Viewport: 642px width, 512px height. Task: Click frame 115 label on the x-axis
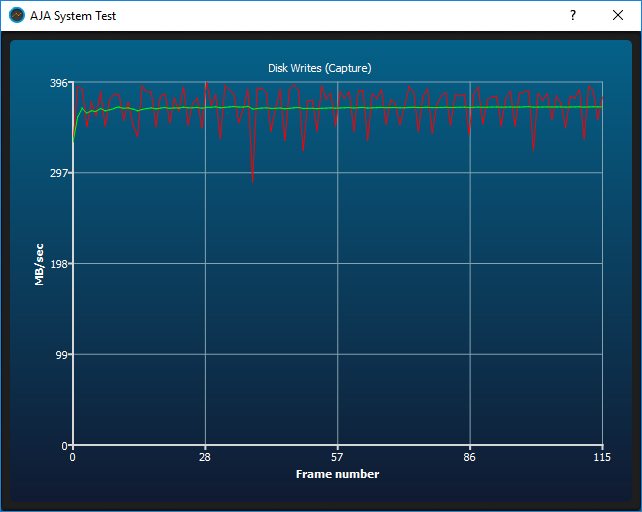602,458
